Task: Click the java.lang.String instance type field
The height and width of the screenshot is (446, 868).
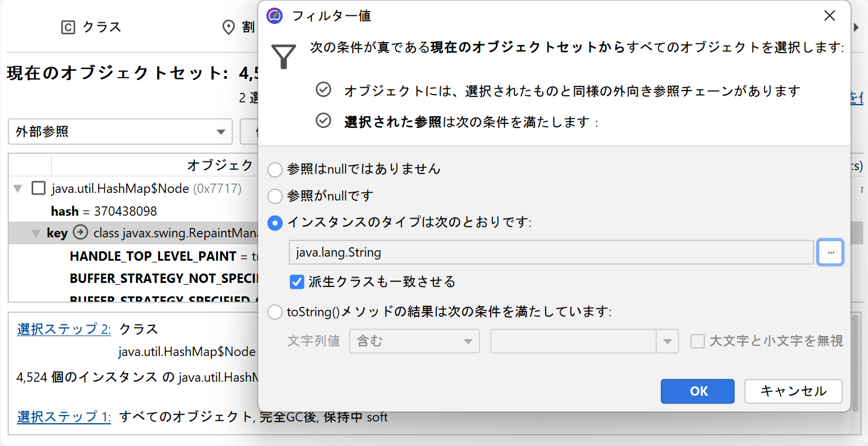Action: click(551, 253)
